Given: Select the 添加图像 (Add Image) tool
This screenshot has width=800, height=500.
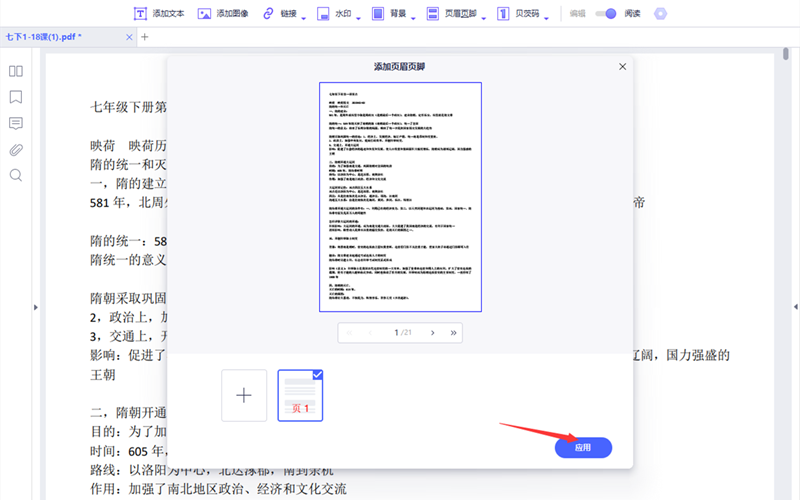Looking at the screenshot, I should click(223, 14).
